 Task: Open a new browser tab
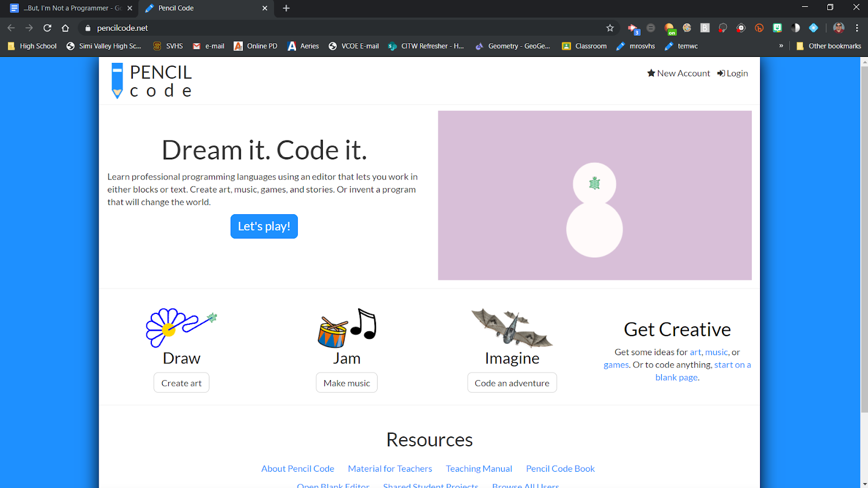(x=286, y=8)
